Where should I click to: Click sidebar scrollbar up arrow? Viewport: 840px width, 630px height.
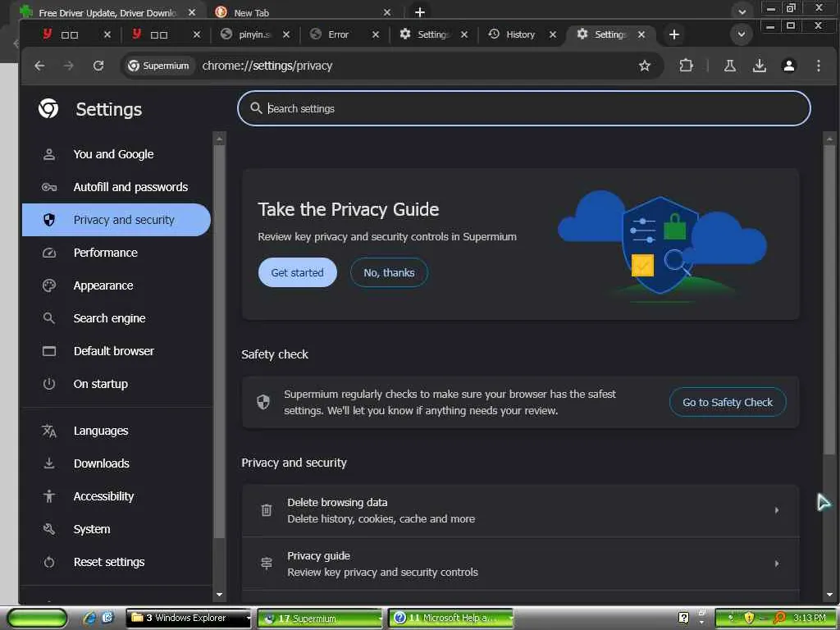(x=219, y=139)
